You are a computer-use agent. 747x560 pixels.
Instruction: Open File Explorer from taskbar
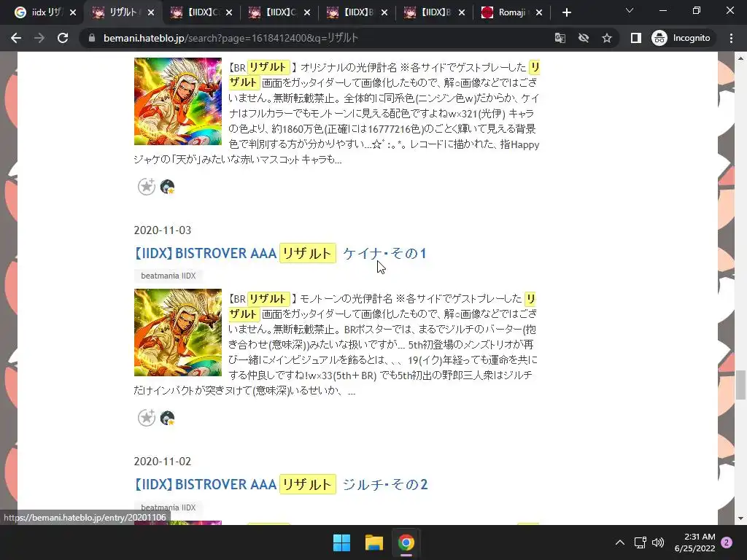(374, 542)
